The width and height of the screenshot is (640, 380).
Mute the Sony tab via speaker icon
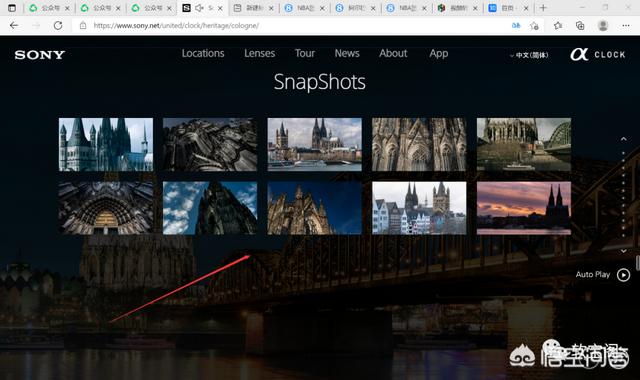coord(199,8)
